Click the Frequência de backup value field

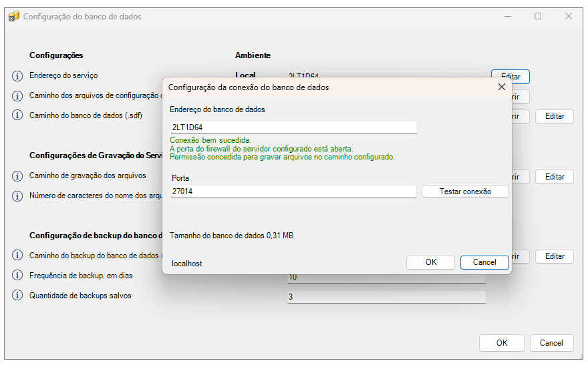point(386,278)
